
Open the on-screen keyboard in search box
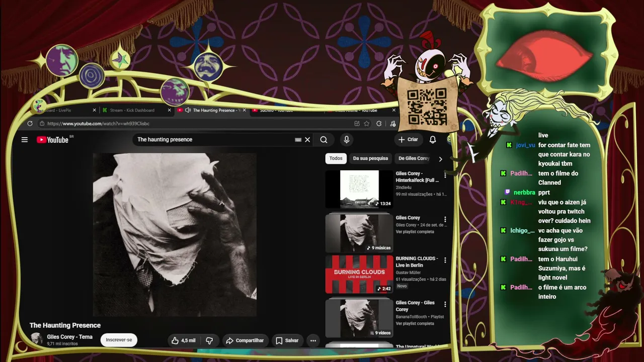coord(298,140)
